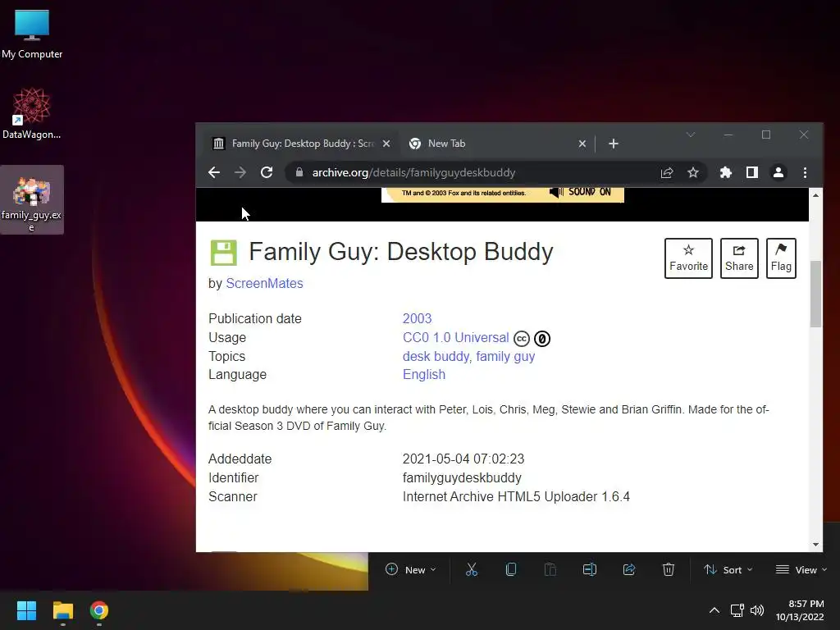The width and height of the screenshot is (840, 630).
Task: Open Chrome extensions puzzle icon
Action: tap(726, 172)
